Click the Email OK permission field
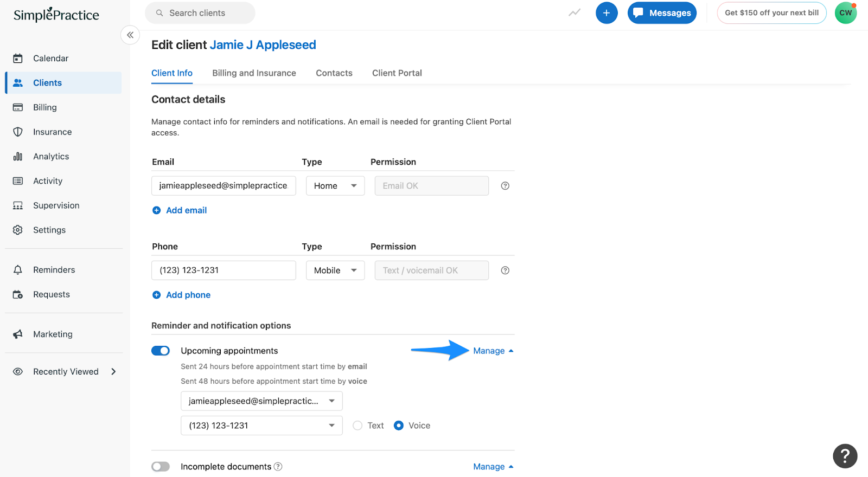Viewport: 868px width, 477px height. [x=432, y=186]
